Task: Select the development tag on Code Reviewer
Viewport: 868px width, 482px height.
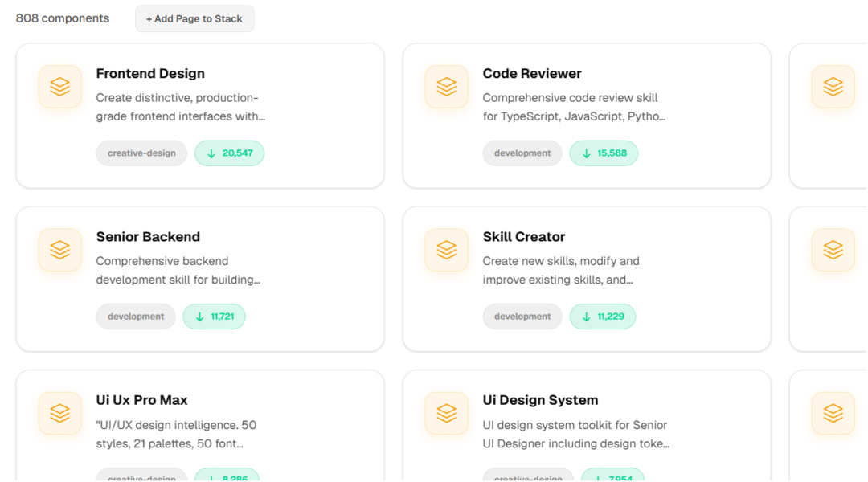Action: coord(522,153)
